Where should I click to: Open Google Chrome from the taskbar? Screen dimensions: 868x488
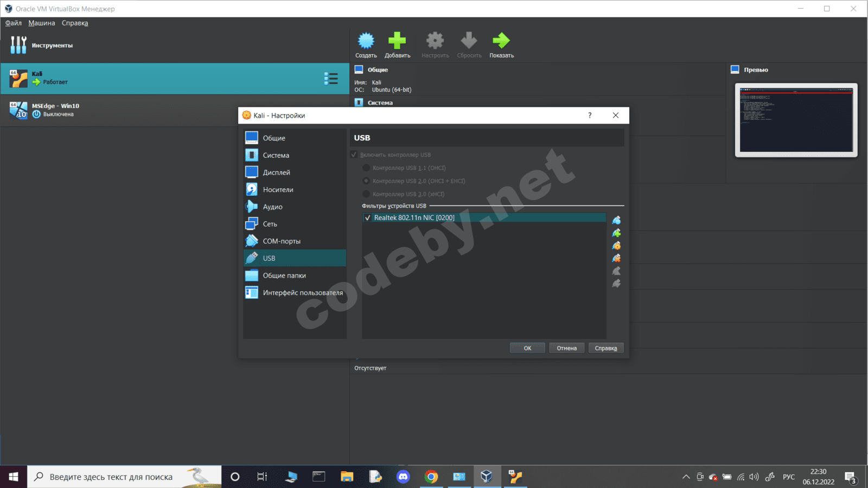[x=431, y=477]
